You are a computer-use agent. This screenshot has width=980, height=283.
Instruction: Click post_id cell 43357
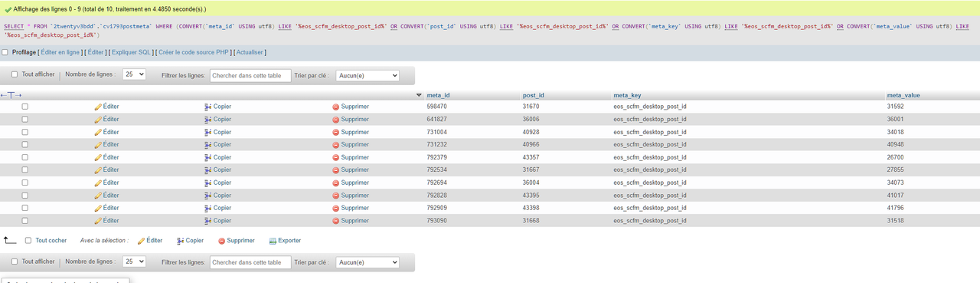531,157
